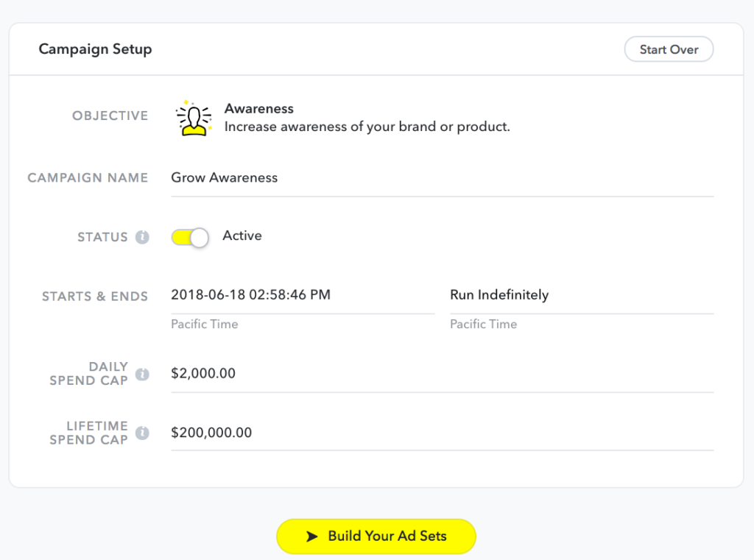The width and height of the screenshot is (754, 560).
Task: Expand the start time field showing 2018-06-18
Action: 250,295
